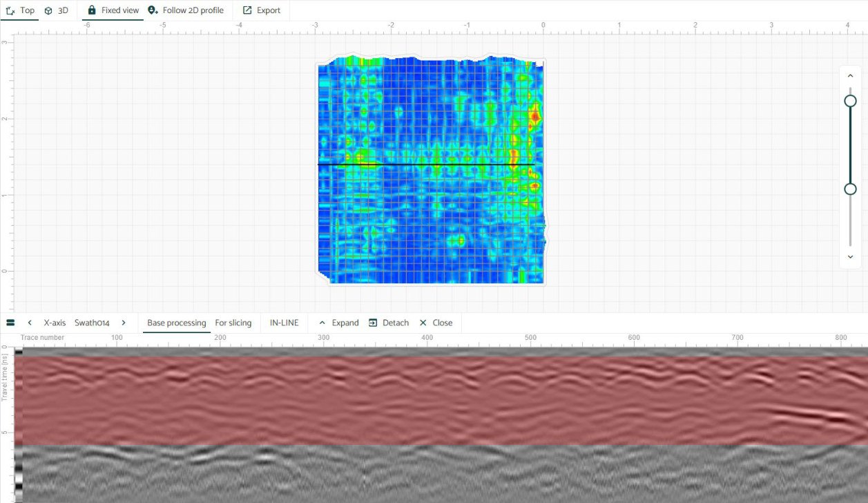
Task: Switch to the 3D view
Action: point(57,10)
